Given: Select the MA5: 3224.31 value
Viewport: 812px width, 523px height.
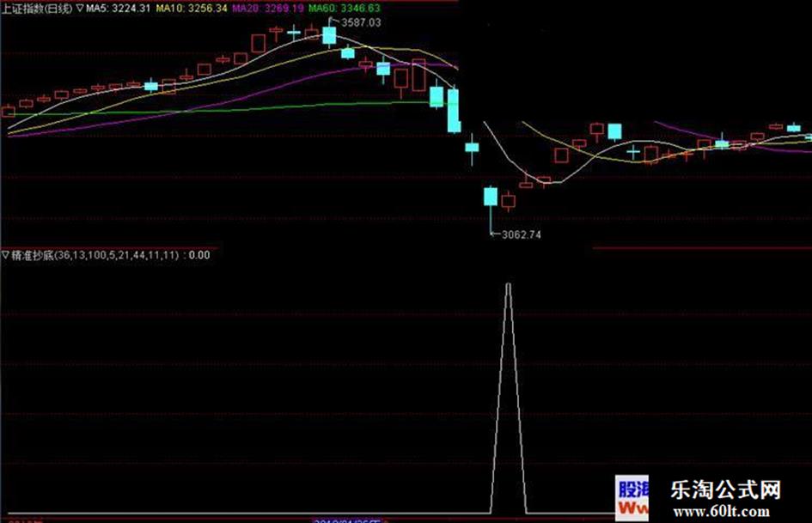Looking at the screenshot, I should click(x=118, y=9).
